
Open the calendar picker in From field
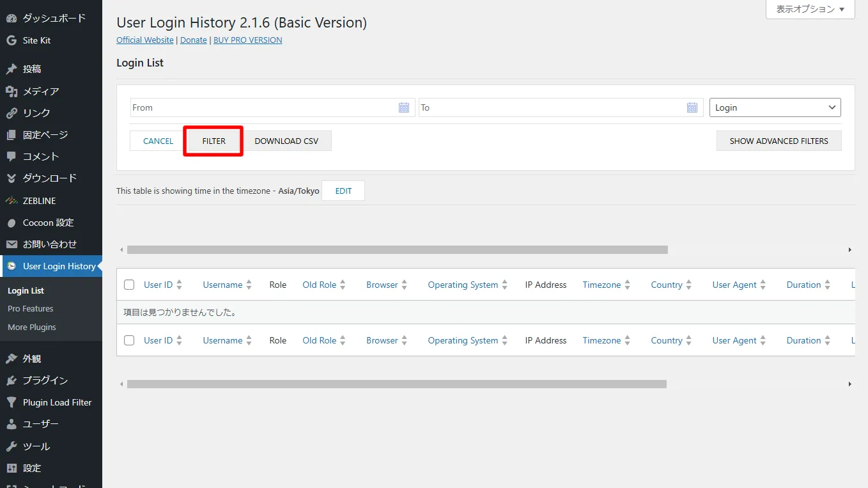[404, 107]
